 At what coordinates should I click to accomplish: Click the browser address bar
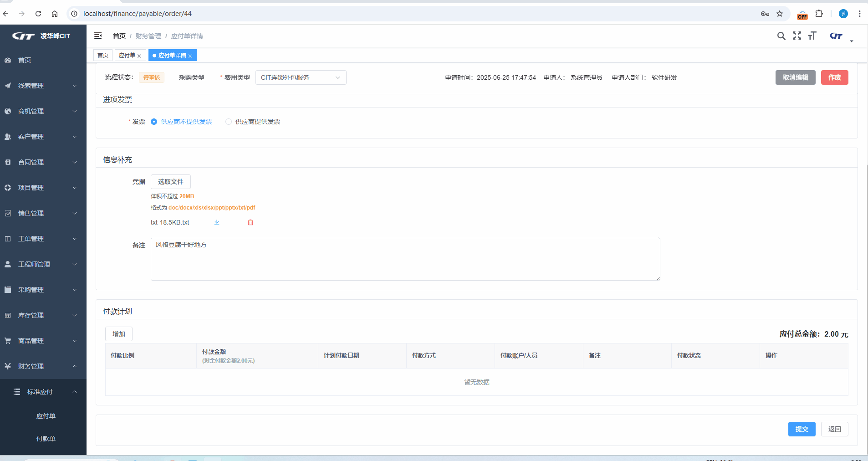click(410, 14)
